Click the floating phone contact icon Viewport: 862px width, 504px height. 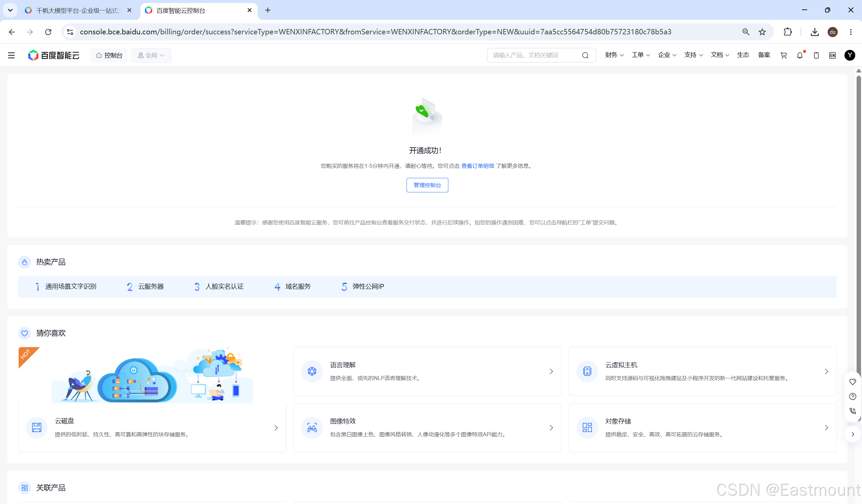(x=853, y=411)
